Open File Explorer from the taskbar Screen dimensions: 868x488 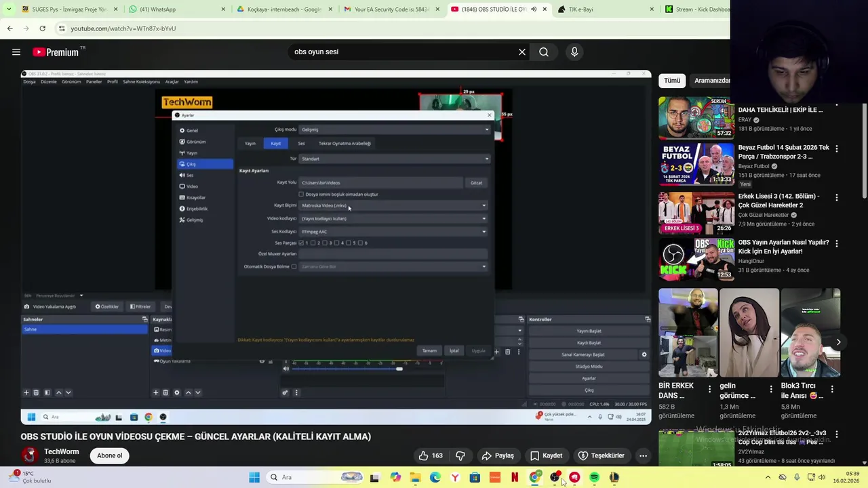(x=415, y=477)
